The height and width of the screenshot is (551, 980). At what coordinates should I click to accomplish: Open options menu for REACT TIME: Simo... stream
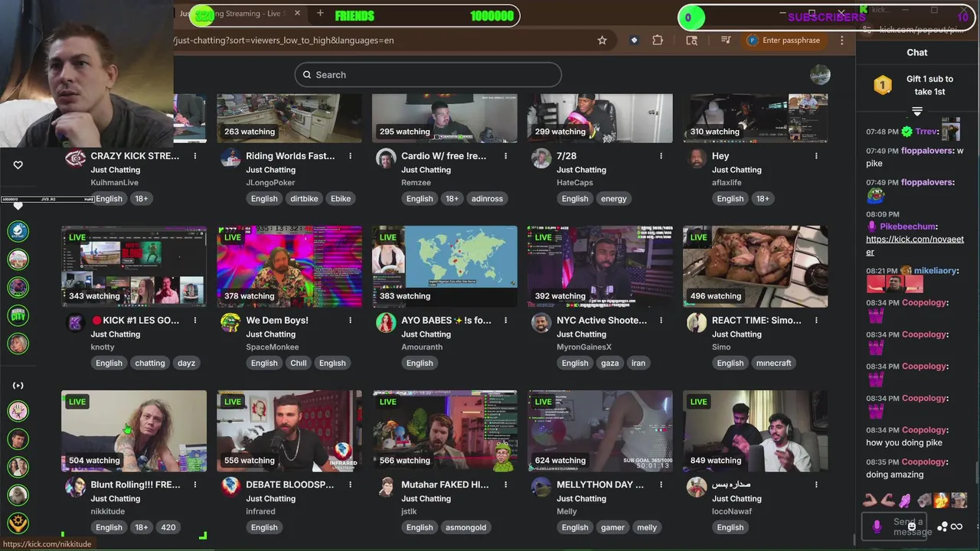pyautogui.click(x=816, y=321)
